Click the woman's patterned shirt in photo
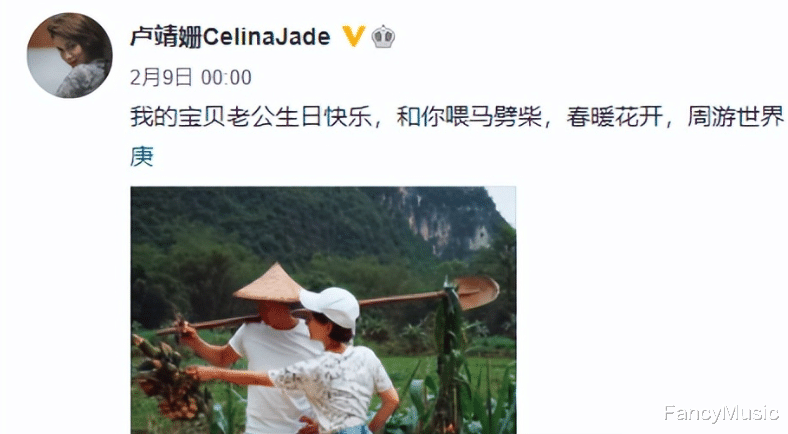The width and height of the screenshot is (788, 434). (x=334, y=387)
